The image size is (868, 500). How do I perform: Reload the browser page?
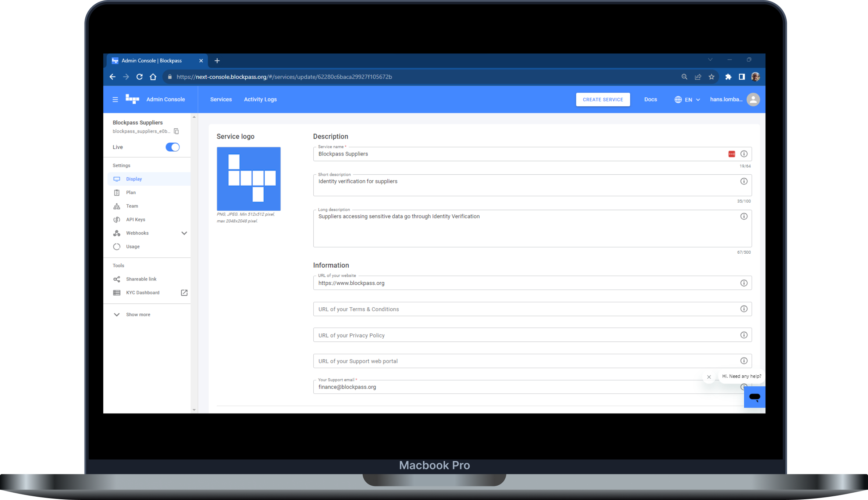click(x=139, y=77)
